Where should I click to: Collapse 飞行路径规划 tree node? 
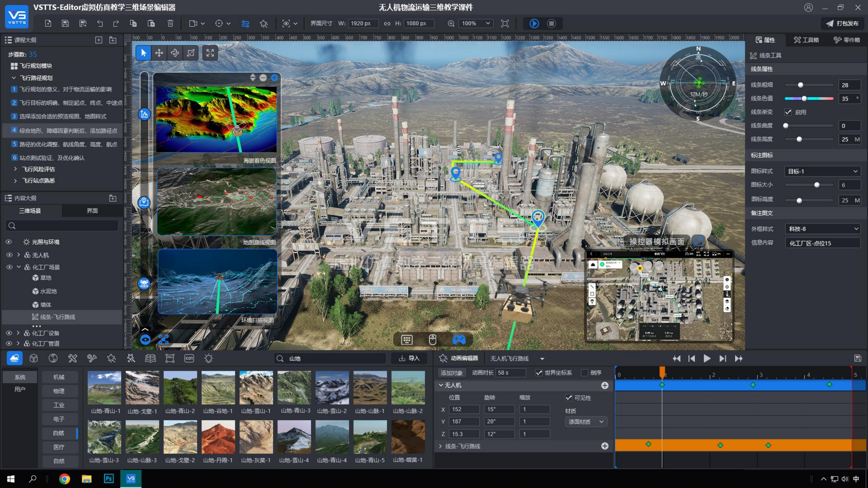(13, 78)
